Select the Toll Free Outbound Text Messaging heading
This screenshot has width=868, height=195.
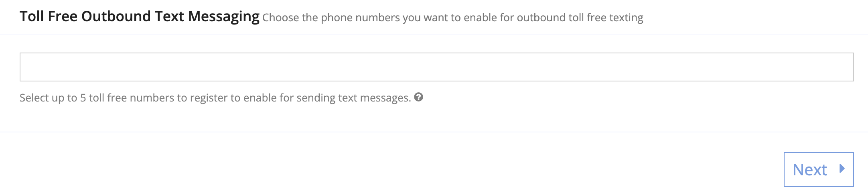pyautogui.click(x=140, y=16)
